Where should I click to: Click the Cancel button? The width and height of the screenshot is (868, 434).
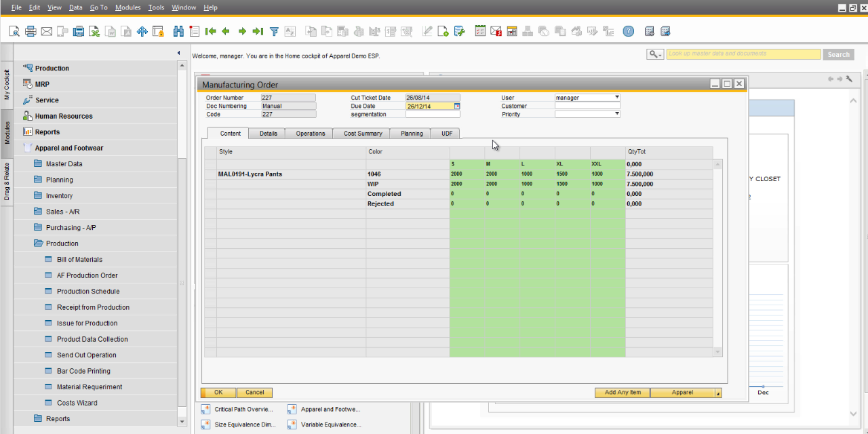254,393
